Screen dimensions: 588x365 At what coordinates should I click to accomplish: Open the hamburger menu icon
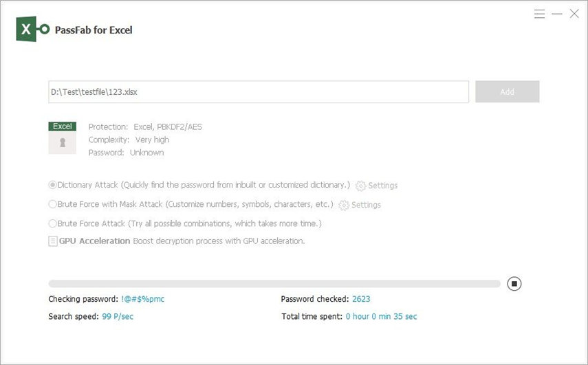(539, 14)
